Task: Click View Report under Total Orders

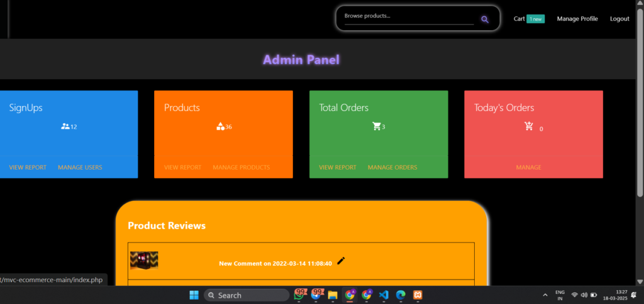Action: point(338,167)
